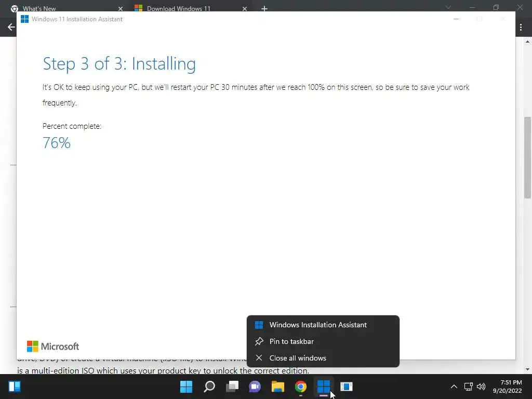Open the volume speaker tray icon

coord(481,387)
